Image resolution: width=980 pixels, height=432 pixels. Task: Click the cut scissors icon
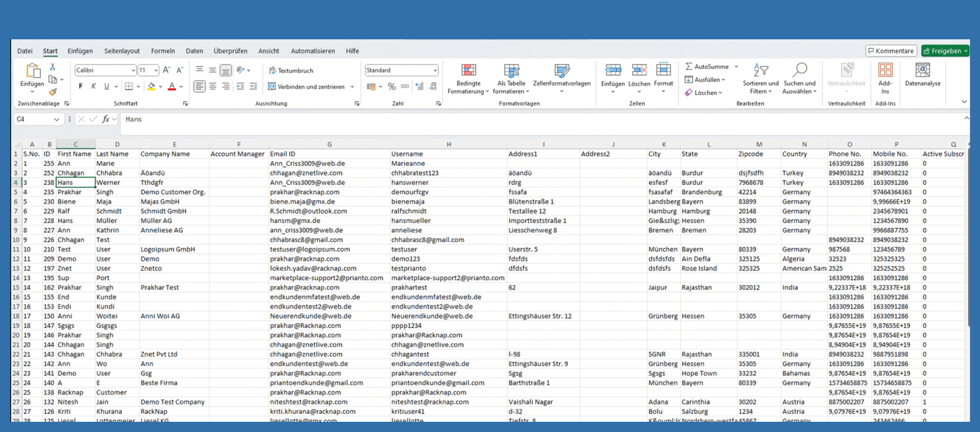click(x=52, y=67)
